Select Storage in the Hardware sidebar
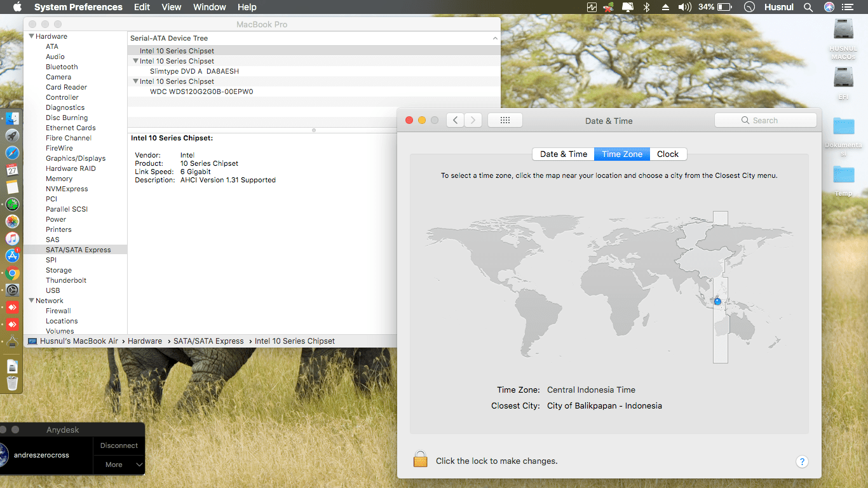The image size is (868, 488). point(58,270)
